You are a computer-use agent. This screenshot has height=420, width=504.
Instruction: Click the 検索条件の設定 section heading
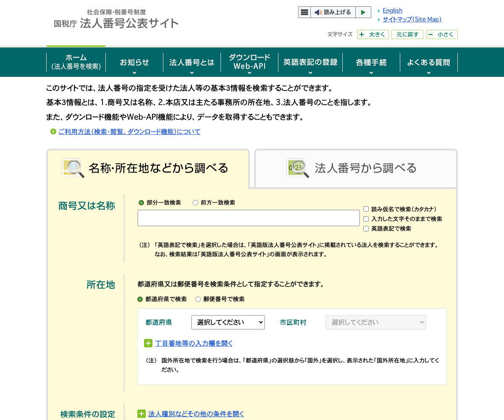tap(88, 414)
